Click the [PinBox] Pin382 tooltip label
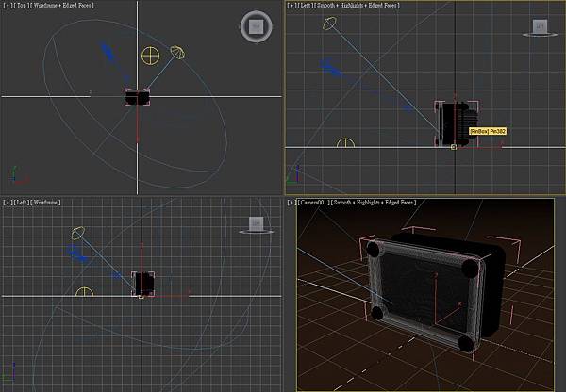 (488, 131)
